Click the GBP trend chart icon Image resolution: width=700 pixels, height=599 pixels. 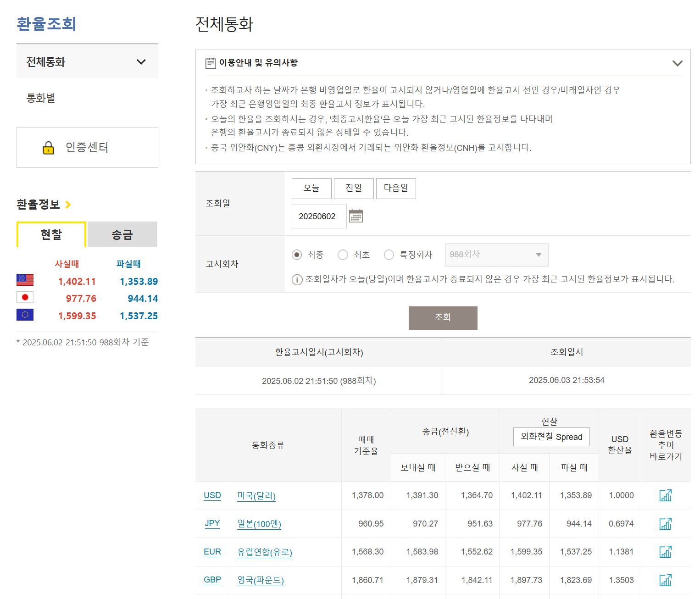pyautogui.click(x=666, y=580)
